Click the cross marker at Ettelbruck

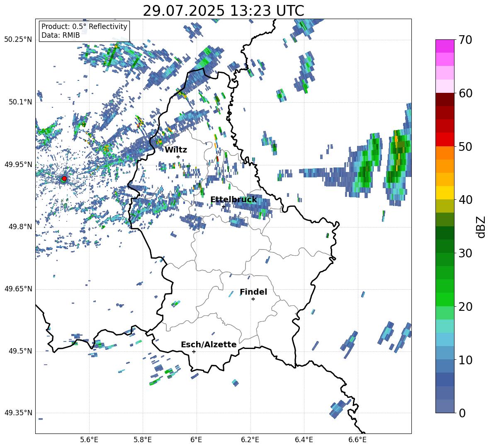click(x=224, y=206)
